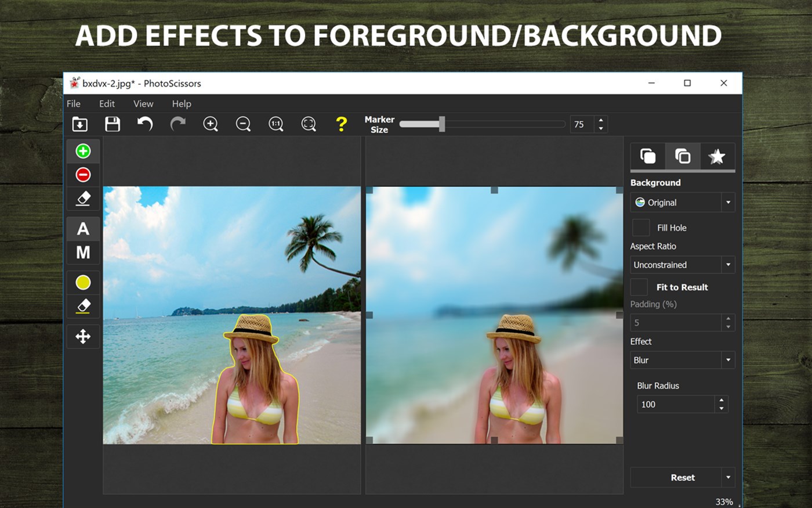Viewport: 812px width, 508px height.
Task: Open the Foreground settings tab
Action: click(x=648, y=156)
